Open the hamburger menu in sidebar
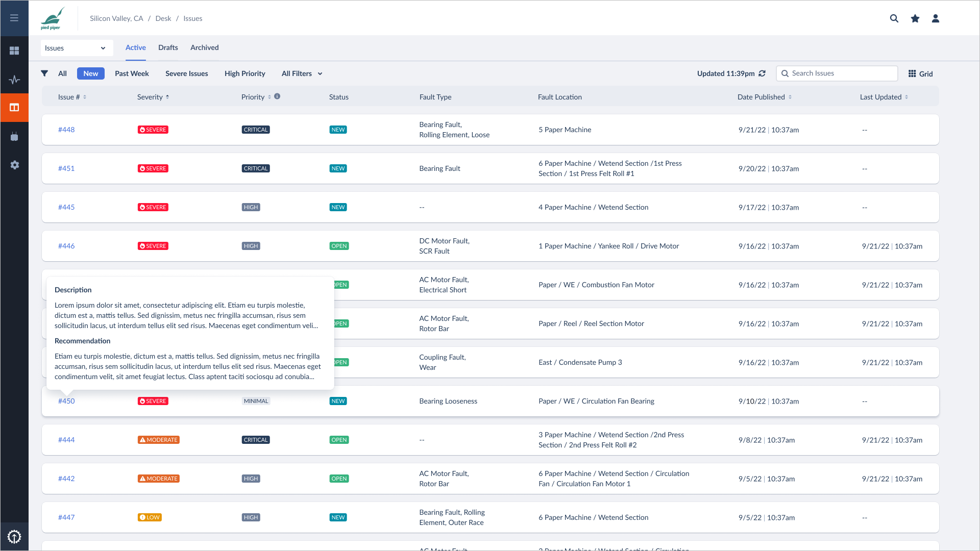The height and width of the screenshot is (551, 980). [x=14, y=18]
